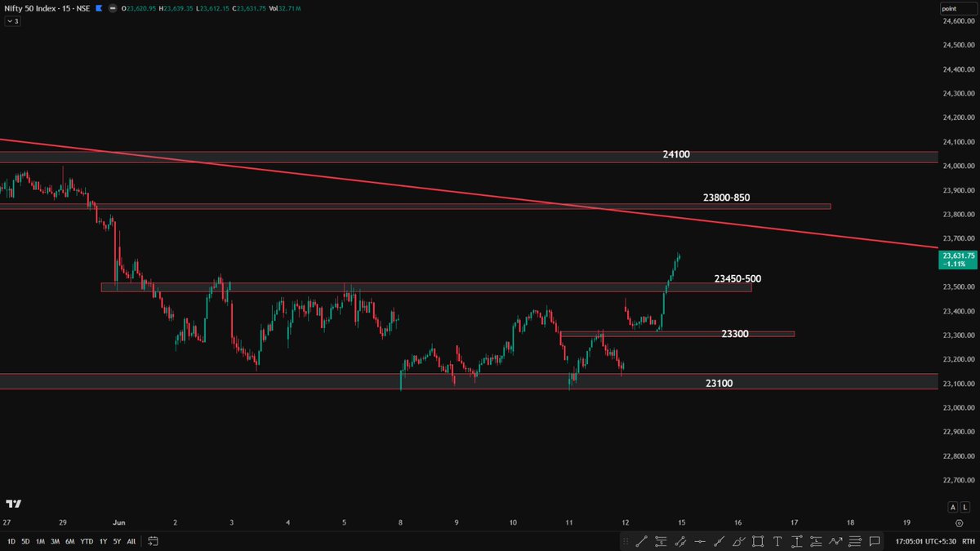
Task: Select the Rectangle shape tool
Action: [x=758, y=541]
